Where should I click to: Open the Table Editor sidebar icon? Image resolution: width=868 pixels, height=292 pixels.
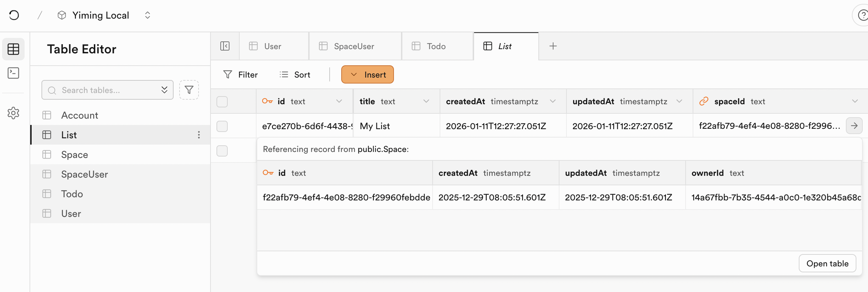tap(13, 49)
